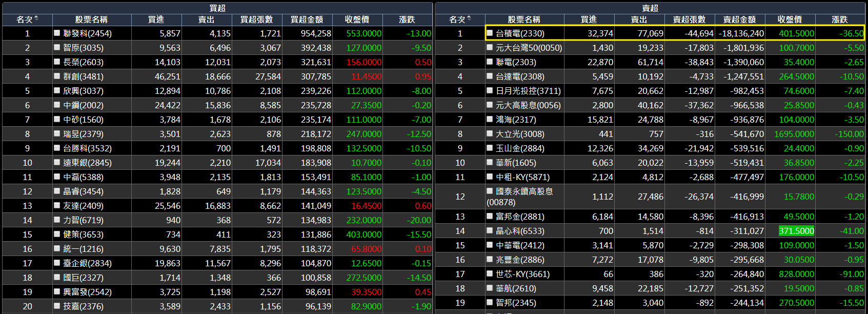
Task: Tick the checkbox for 智原(3035)
Action: [57, 47]
